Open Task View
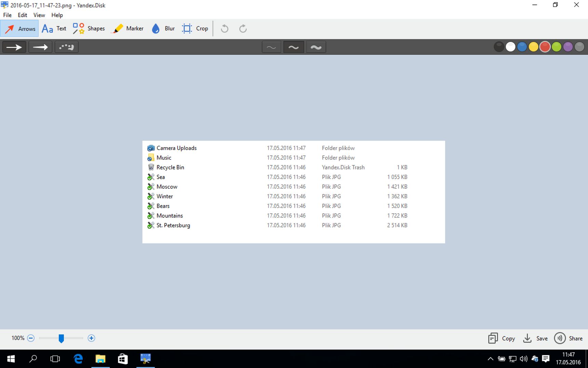The width and height of the screenshot is (588, 368). click(55, 359)
